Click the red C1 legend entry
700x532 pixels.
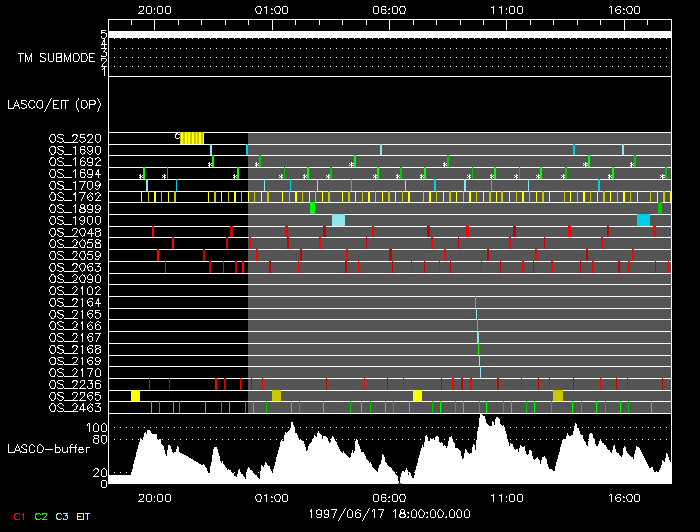point(17,516)
